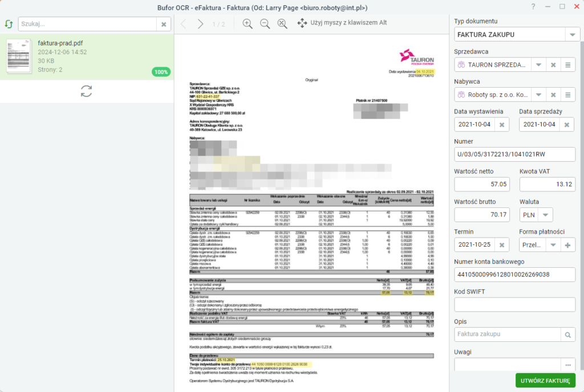Click the page indicator 1 / 2
This screenshot has height=392, width=584.
tap(218, 24)
